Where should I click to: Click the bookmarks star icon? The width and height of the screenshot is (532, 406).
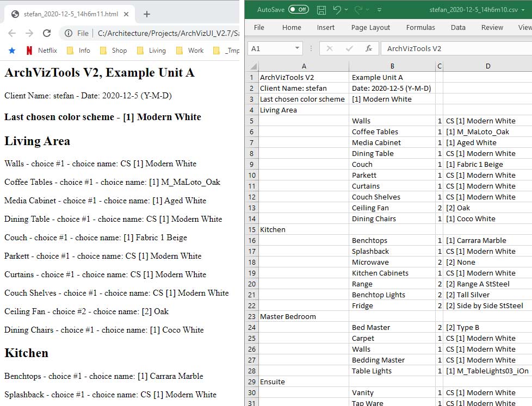(12, 51)
